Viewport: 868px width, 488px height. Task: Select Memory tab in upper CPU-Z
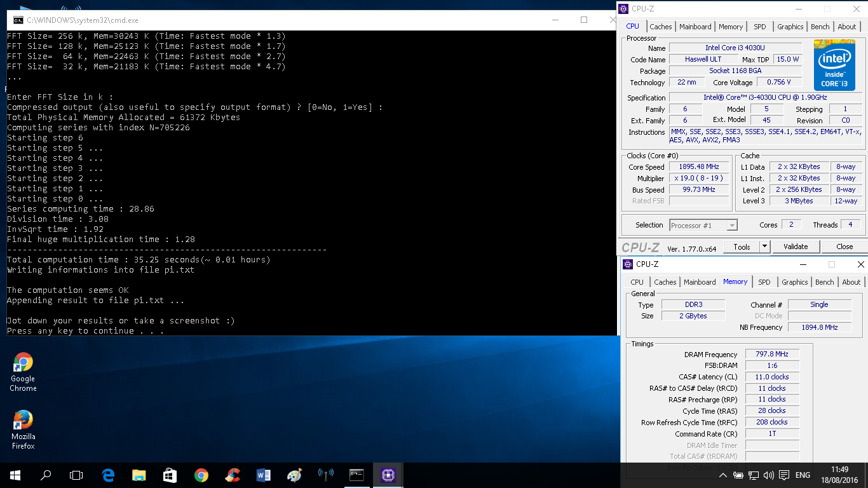[731, 27]
